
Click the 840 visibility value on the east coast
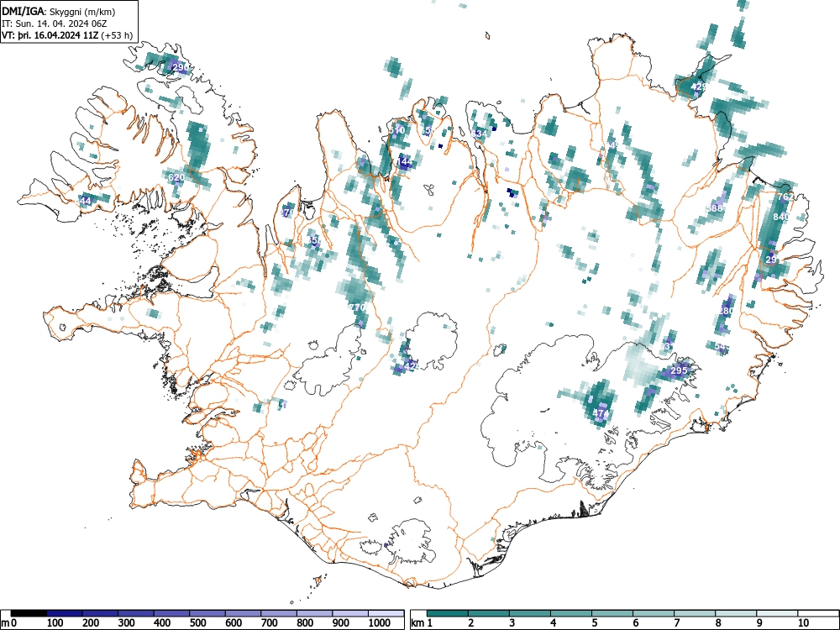pos(781,217)
